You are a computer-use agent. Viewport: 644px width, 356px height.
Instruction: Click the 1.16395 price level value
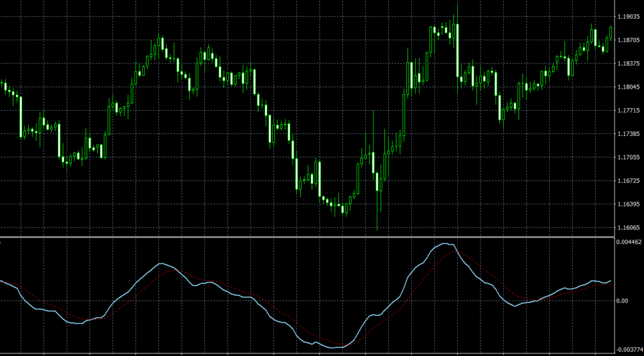pyautogui.click(x=628, y=204)
